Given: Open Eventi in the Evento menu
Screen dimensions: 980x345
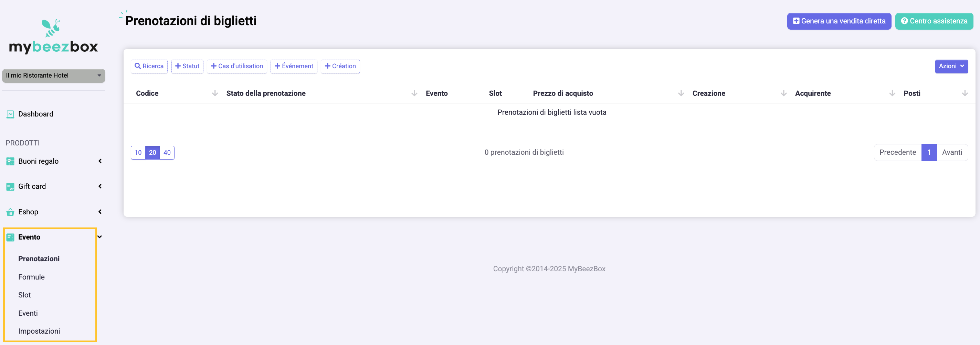Looking at the screenshot, I should click(x=28, y=313).
